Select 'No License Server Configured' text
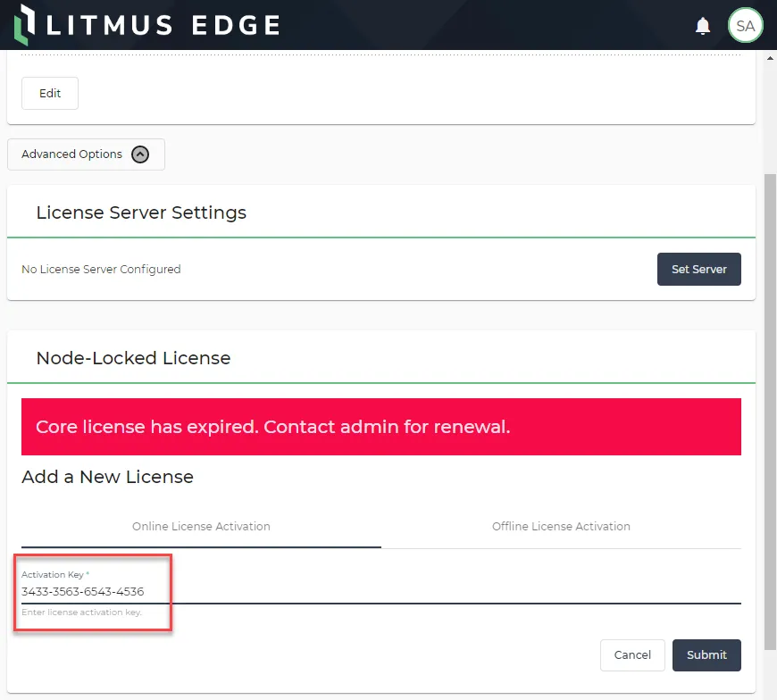The image size is (777, 700). 101,269
